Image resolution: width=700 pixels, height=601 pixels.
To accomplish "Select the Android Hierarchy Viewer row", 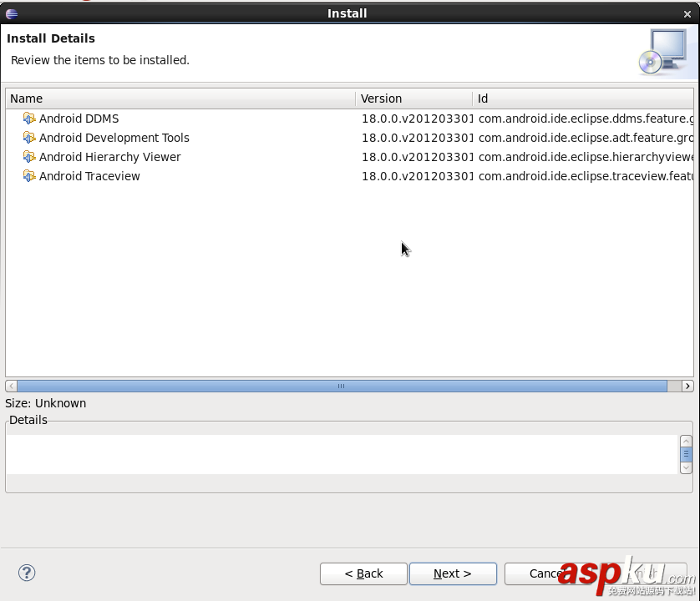I will 349,157.
